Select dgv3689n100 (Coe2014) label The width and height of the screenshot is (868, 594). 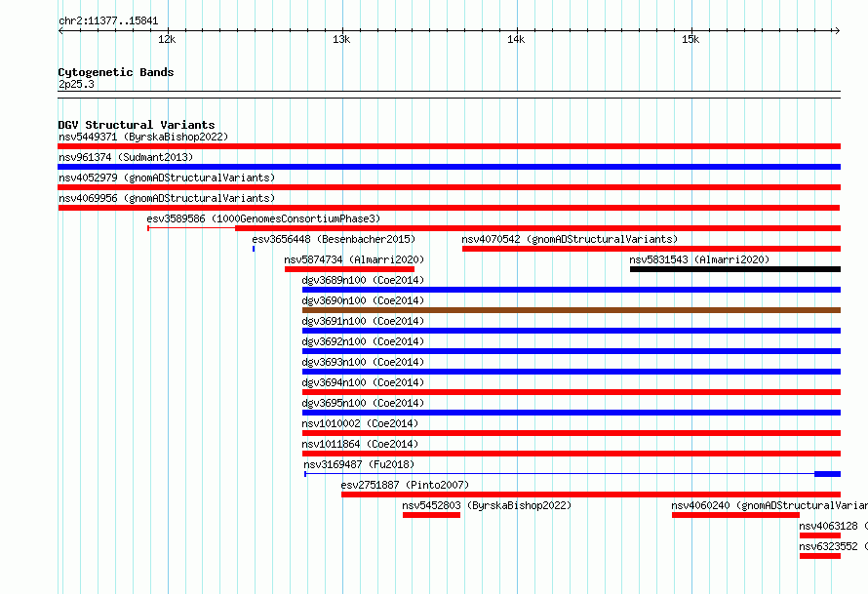coord(363,280)
